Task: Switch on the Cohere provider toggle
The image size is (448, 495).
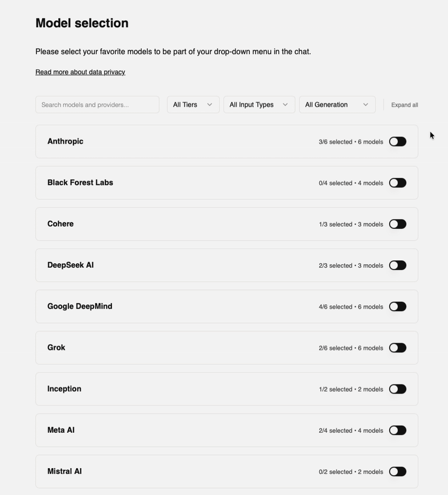Action: 397,224
